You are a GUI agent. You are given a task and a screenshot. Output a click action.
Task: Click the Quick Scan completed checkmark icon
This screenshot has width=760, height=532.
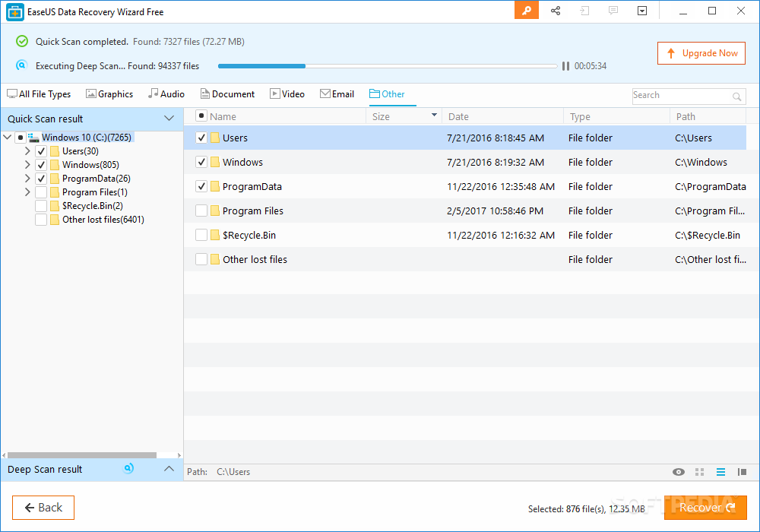[x=22, y=41]
